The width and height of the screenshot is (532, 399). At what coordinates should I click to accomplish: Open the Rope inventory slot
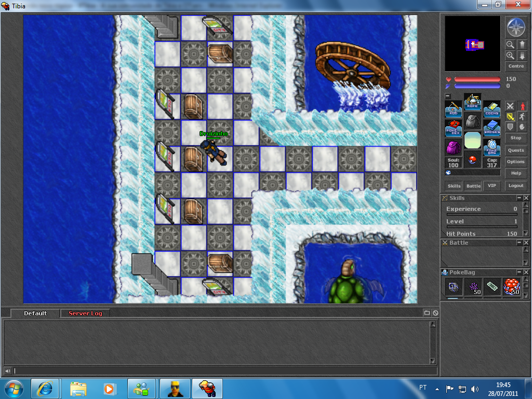(x=472, y=102)
